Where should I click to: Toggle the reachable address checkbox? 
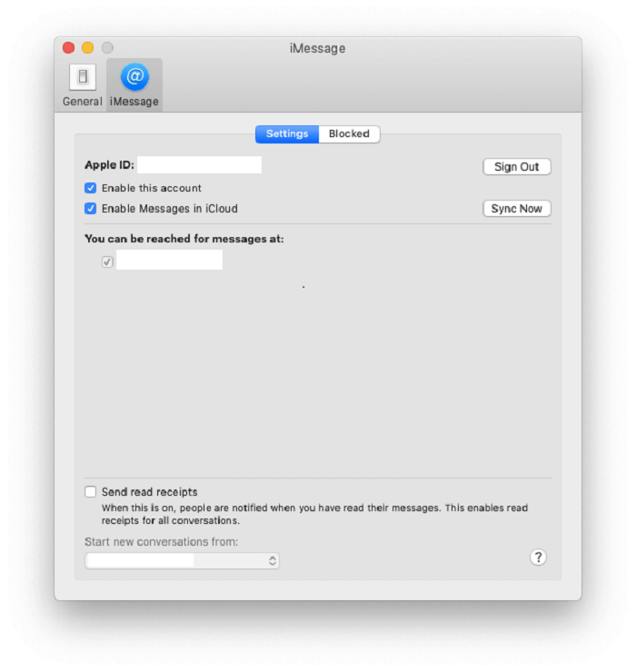point(107,262)
